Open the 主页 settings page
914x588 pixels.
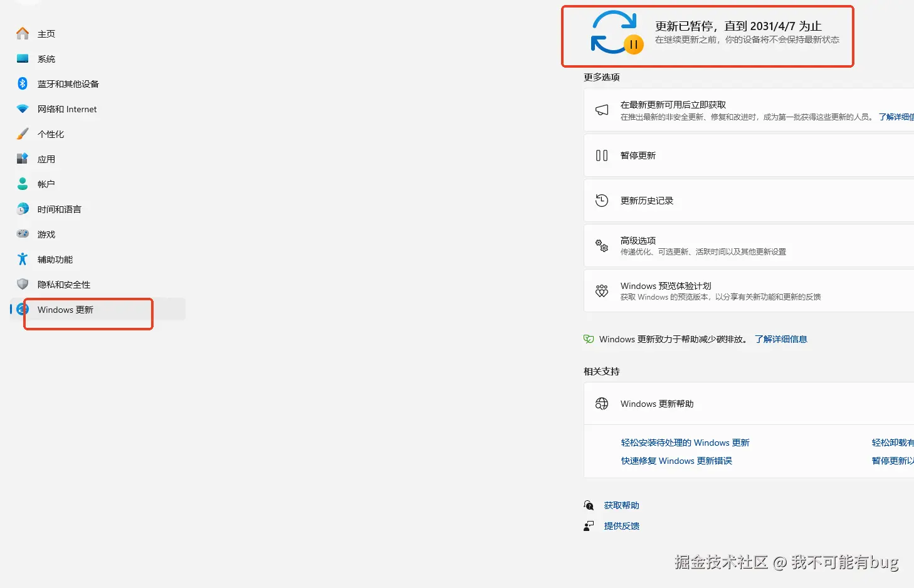pos(46,34)
